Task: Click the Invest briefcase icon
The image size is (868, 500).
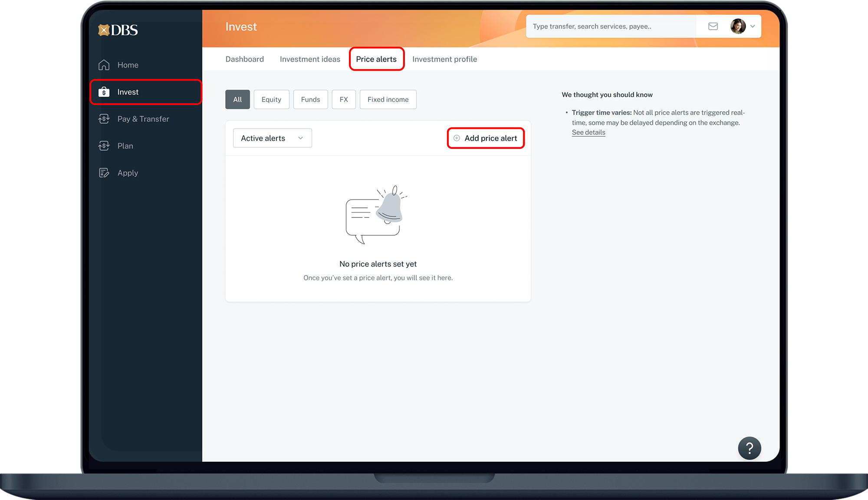Action: tap(104, 92)
